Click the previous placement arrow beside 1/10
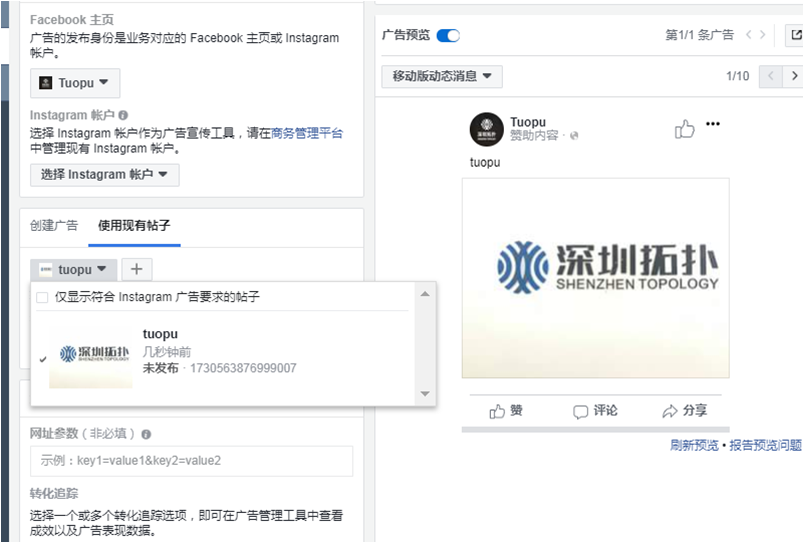The height and width of the screenshot is (543, 804). tap(770, 76)
